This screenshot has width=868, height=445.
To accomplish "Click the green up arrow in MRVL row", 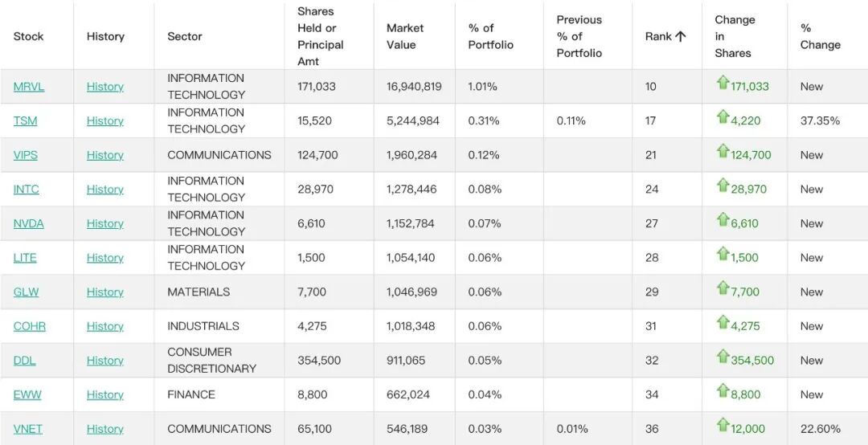I will click(x=723, y=83).
